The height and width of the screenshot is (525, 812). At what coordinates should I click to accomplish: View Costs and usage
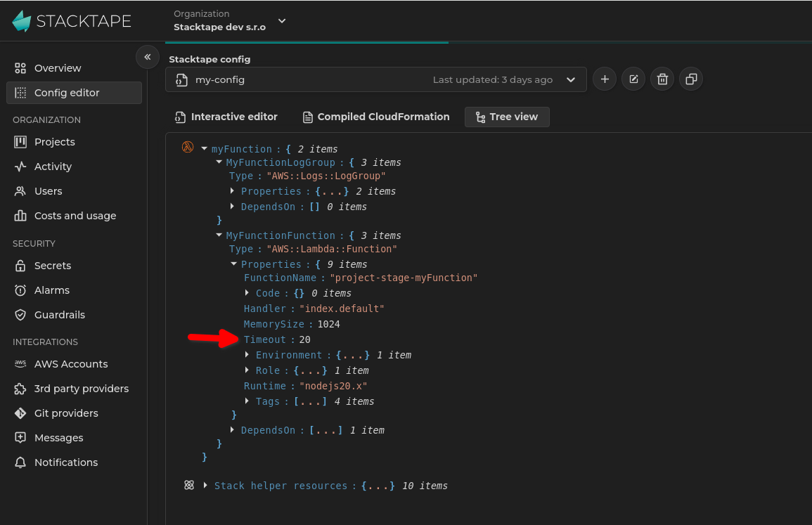point(74,215)
